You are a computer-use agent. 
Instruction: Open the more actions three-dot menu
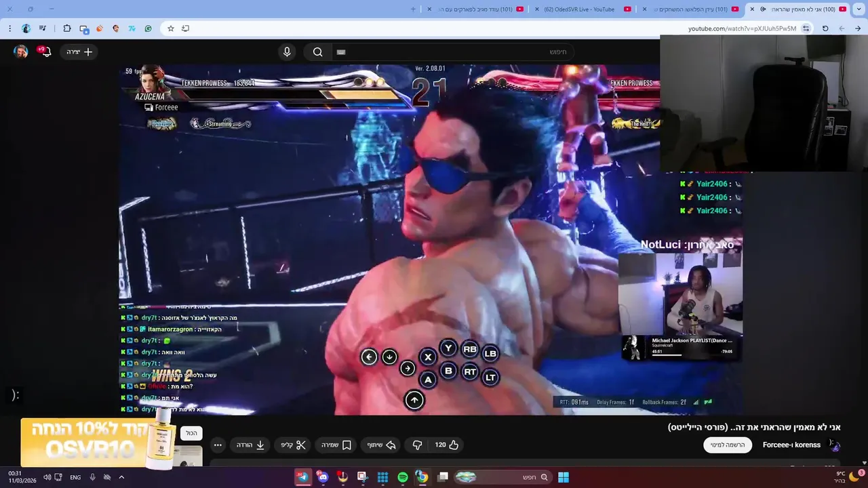218,445
